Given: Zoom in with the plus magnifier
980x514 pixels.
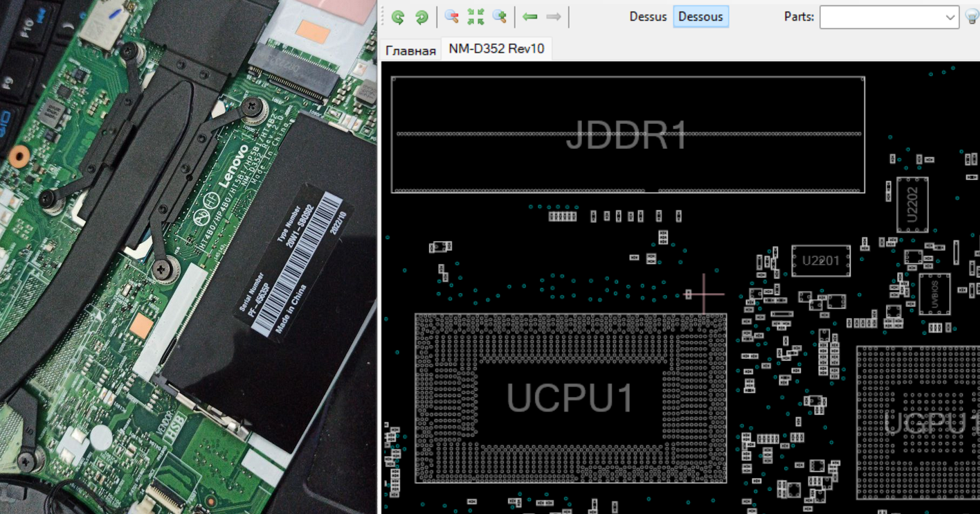Looking at the screenshot, I should pyautogui.click(x=499, y=17).
